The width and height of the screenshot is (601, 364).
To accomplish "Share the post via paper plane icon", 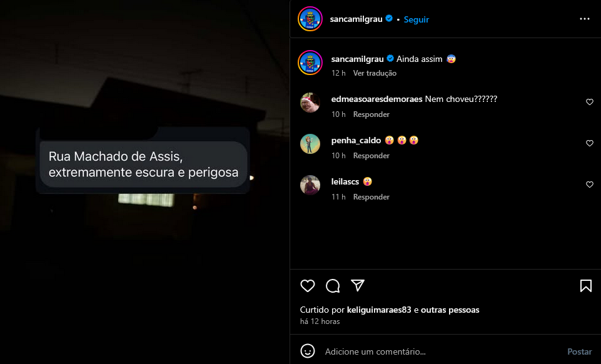I will pyautogui.click(x=358, y=285).
